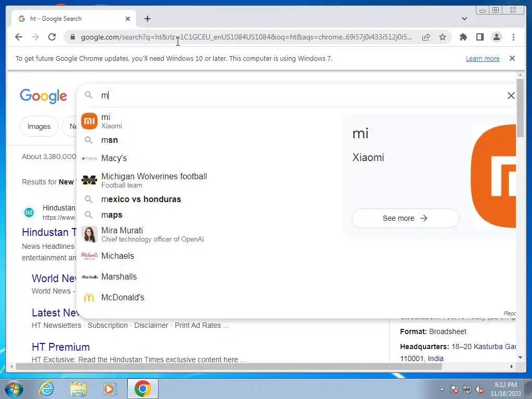
Task: Open the muted volume tray icon
Action: coord(480,390)
